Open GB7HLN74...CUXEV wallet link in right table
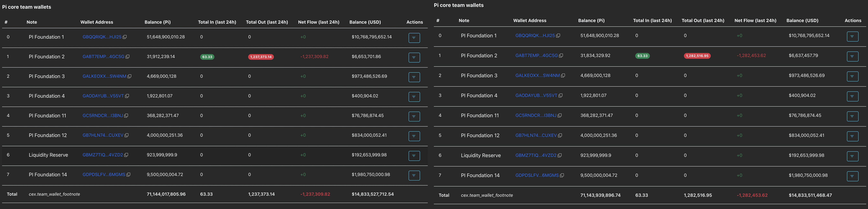The height and width of the screenshot is (209, 868). point(536,135)
